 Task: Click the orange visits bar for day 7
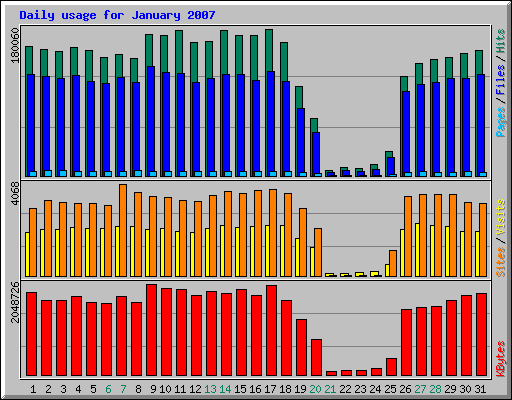[123, 230]
